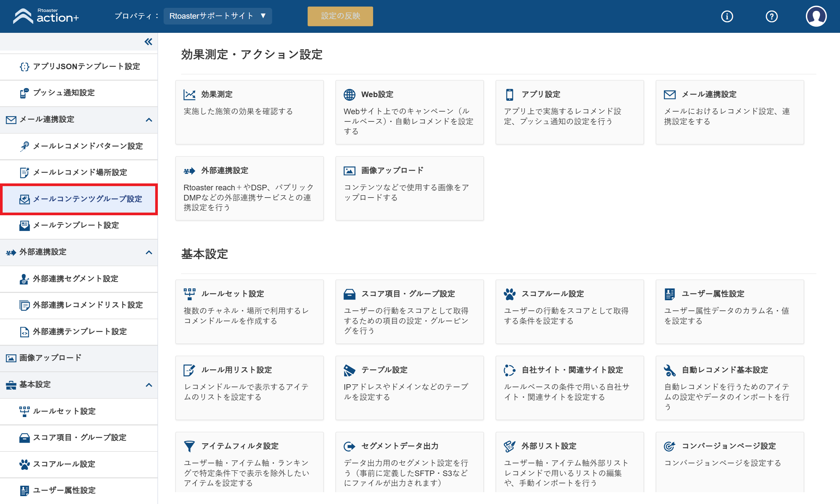
Task: Click the 外部リスト設定 checklist icon
Action: 509,446
